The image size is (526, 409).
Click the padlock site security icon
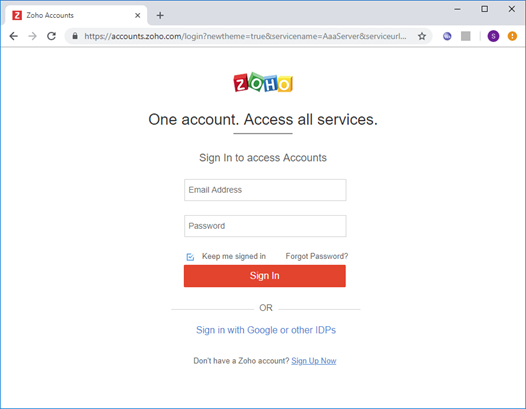click(x=75, y=36)
